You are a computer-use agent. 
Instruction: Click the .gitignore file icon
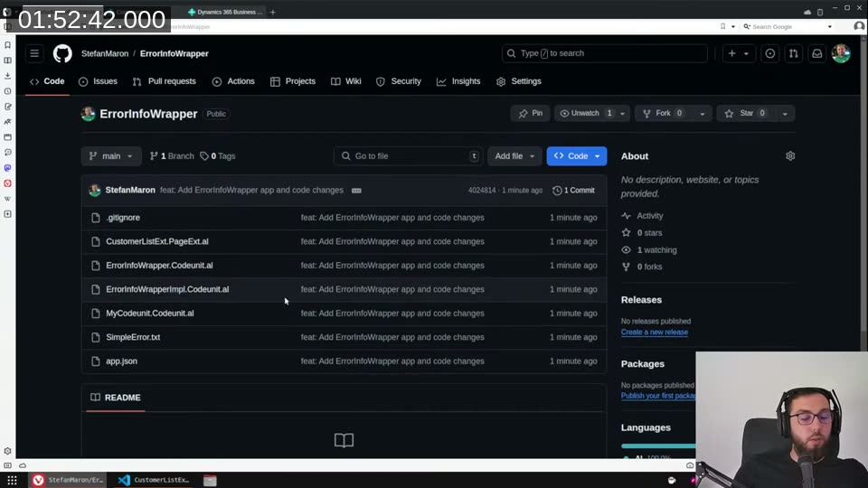(x=96, y=218)
